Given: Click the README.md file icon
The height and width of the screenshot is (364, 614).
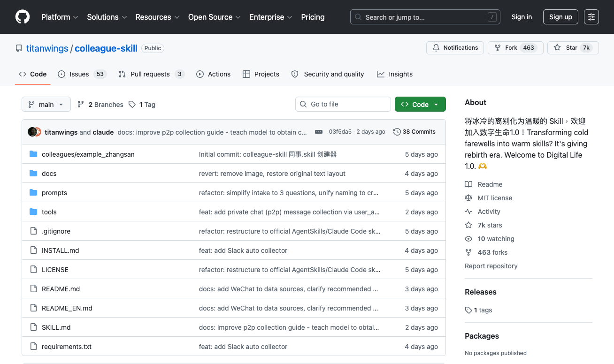Looking at the screenshot, I should [x=33, y=288].
